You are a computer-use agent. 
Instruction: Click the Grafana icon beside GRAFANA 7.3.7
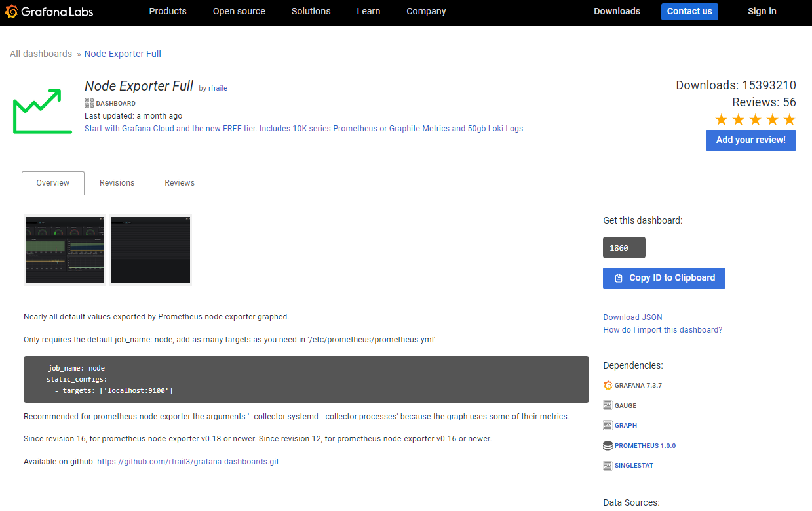coord(608,385)
